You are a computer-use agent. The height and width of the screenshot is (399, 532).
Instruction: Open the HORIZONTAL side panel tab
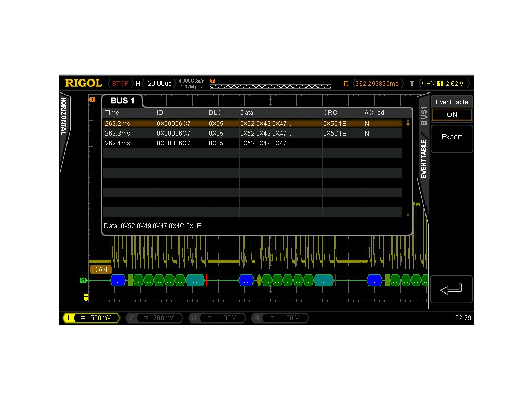pos(64,116)
